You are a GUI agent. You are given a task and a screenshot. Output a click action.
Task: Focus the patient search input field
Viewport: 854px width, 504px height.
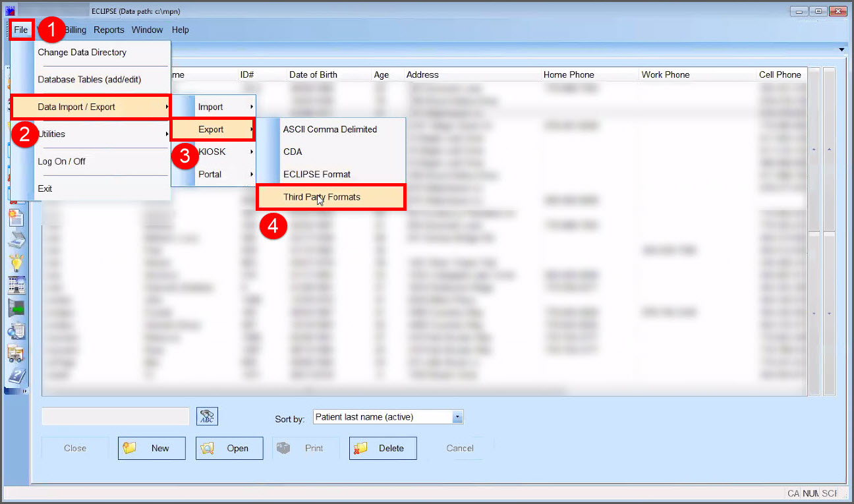(115, 416)
